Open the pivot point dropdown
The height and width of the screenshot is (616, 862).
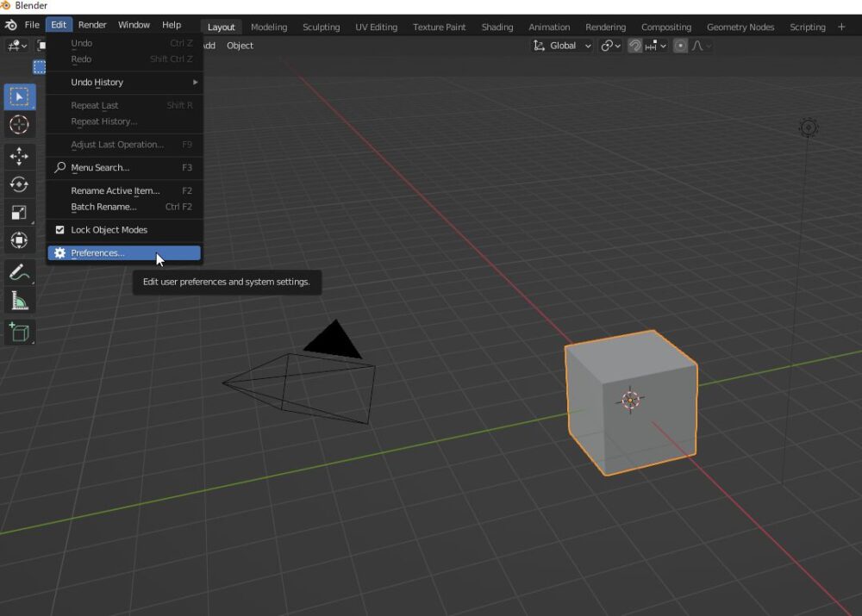(x=610, y=46)
